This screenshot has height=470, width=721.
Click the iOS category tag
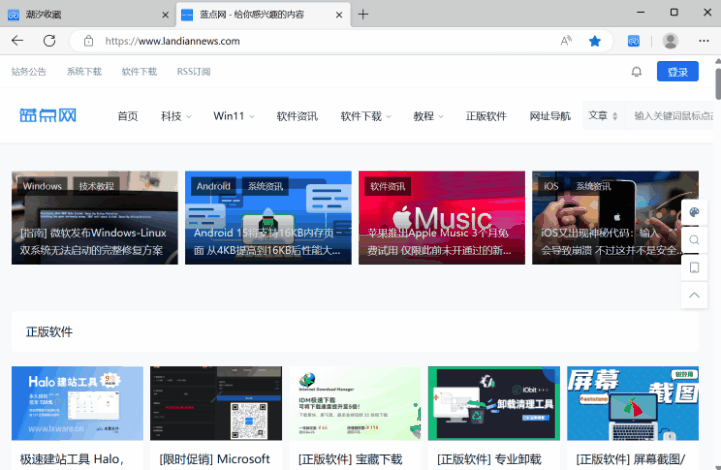(551, 186)
